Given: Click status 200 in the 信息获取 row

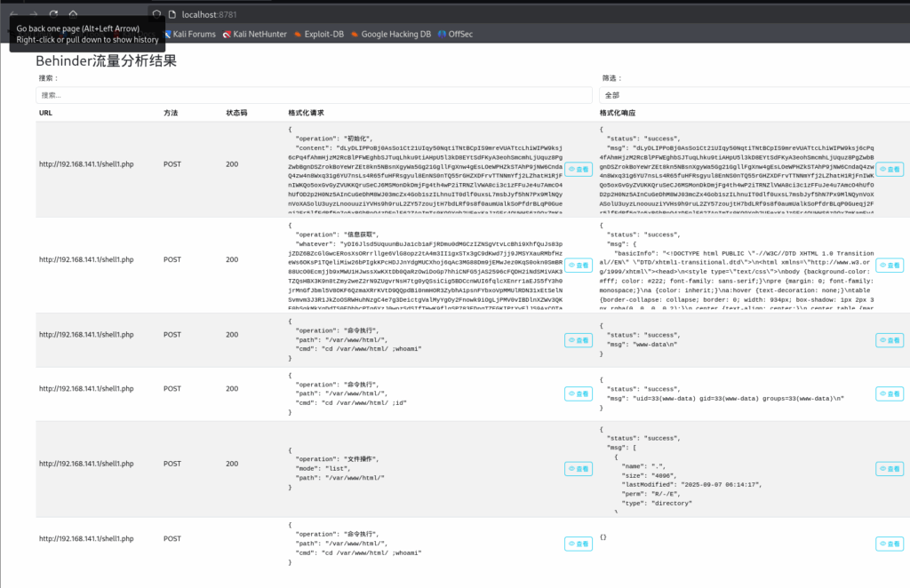Looking at the screenshot, I should point(232,259).
